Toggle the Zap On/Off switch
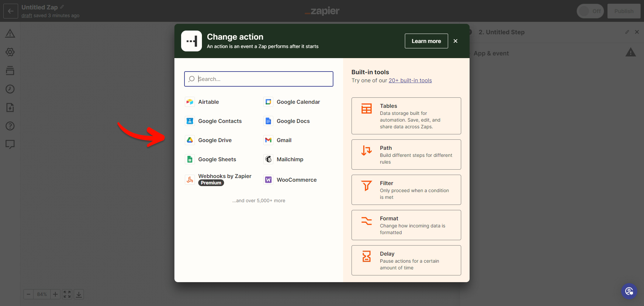Image resolution: width=644 pixels, height=306 pixels. [x=590, y=11]
